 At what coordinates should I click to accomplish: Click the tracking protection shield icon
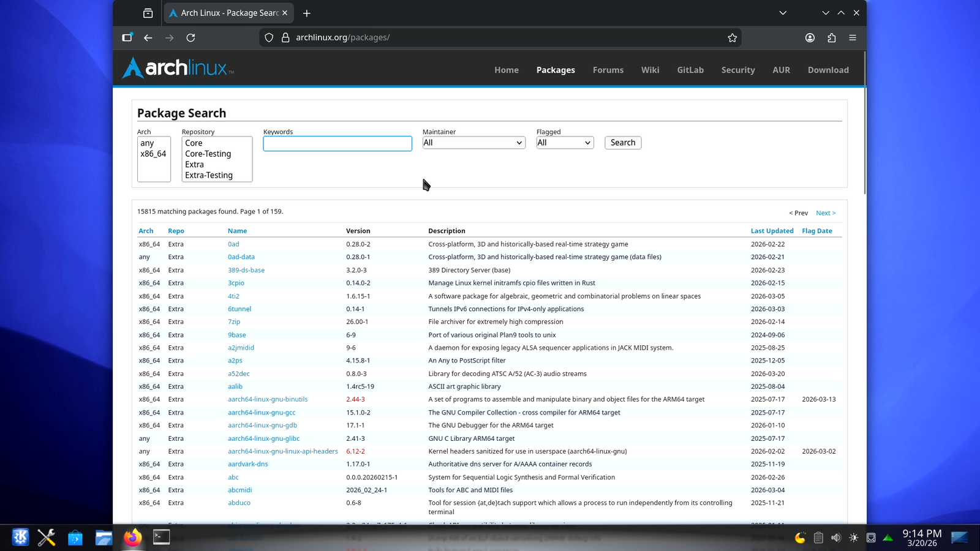(x=269, y=37)
